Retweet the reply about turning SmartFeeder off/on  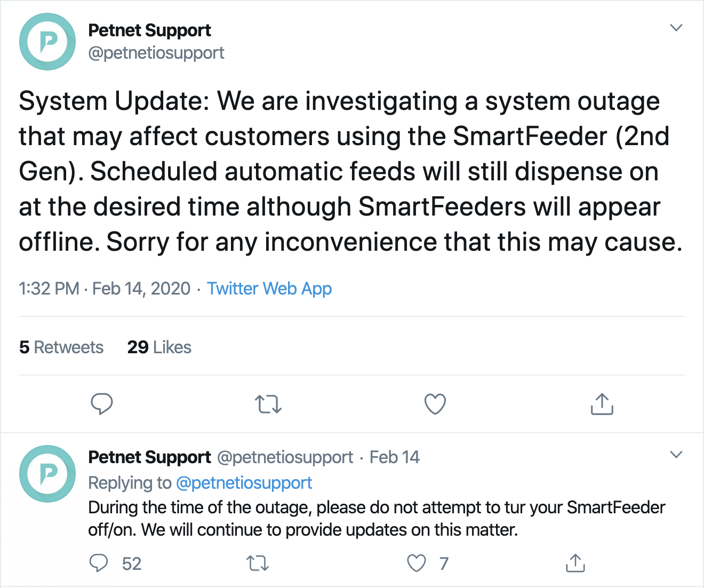point(258,563)
